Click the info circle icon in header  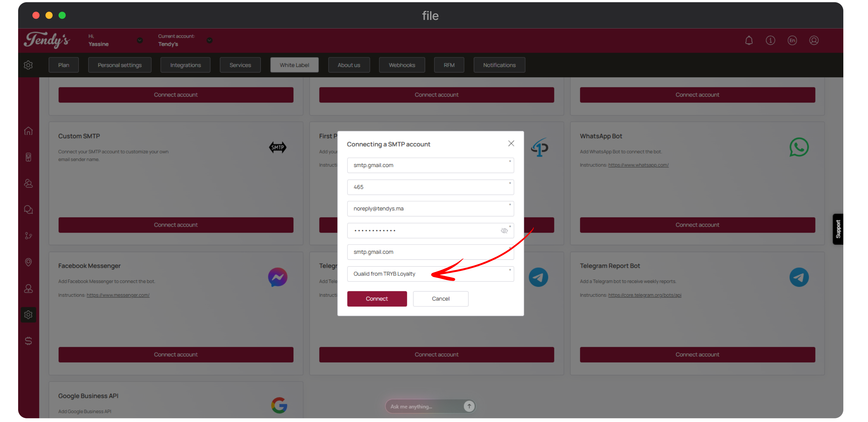point(770,40)
